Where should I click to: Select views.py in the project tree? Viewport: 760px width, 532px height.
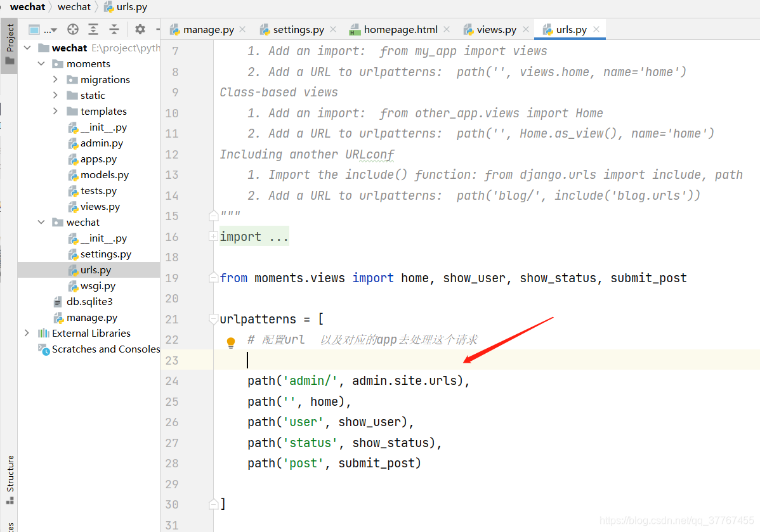pyautogui.click(x=100, y=207)
